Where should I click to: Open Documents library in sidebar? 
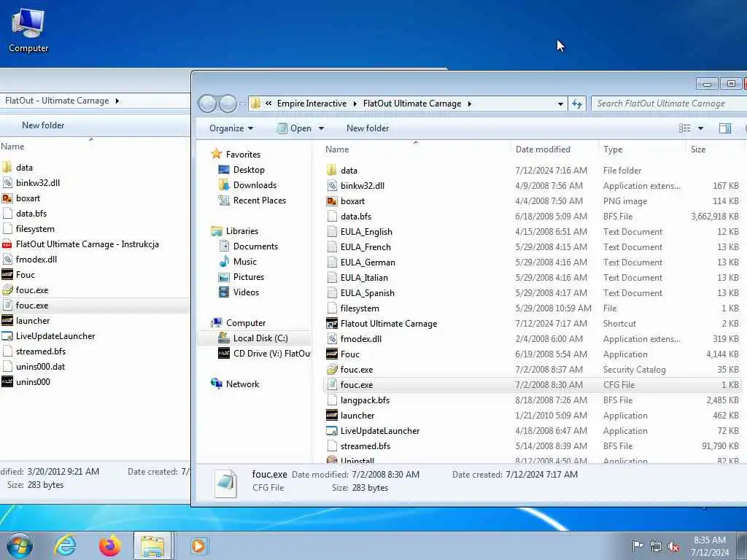pyautogui.click(x=248, y=246)
